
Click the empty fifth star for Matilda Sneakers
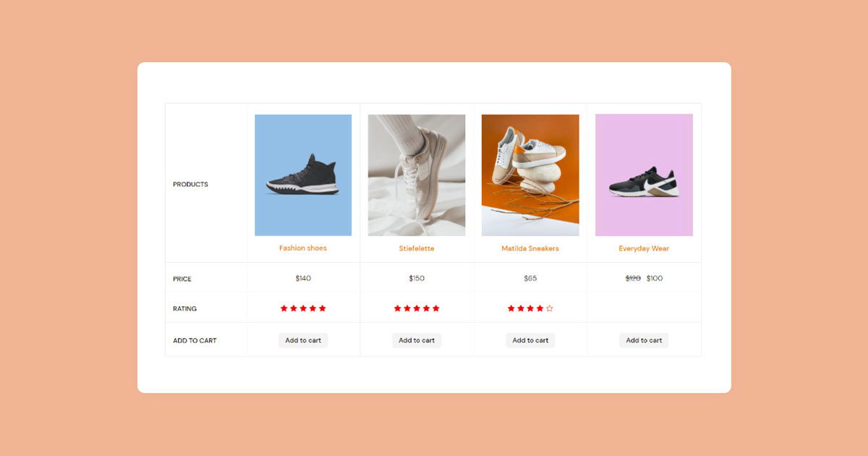pos(549,308)
